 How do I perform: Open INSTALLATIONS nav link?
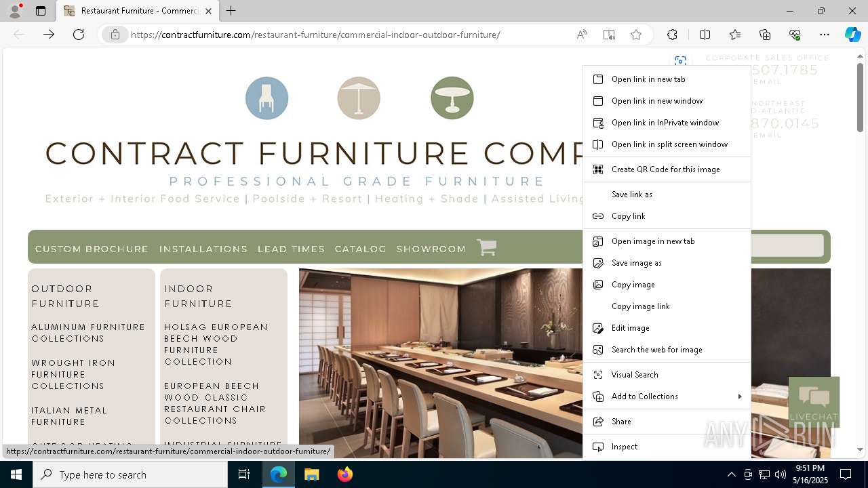point(203,249)
